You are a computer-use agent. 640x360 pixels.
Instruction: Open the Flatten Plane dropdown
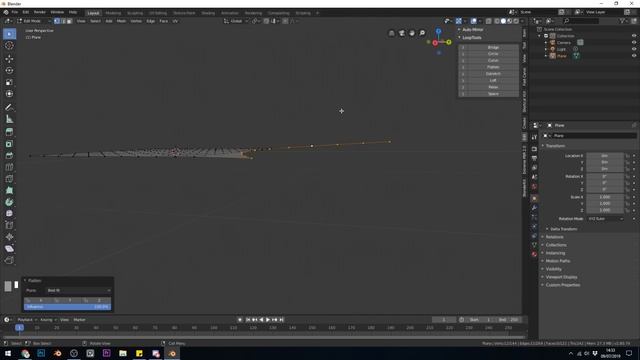click(78, 290)
